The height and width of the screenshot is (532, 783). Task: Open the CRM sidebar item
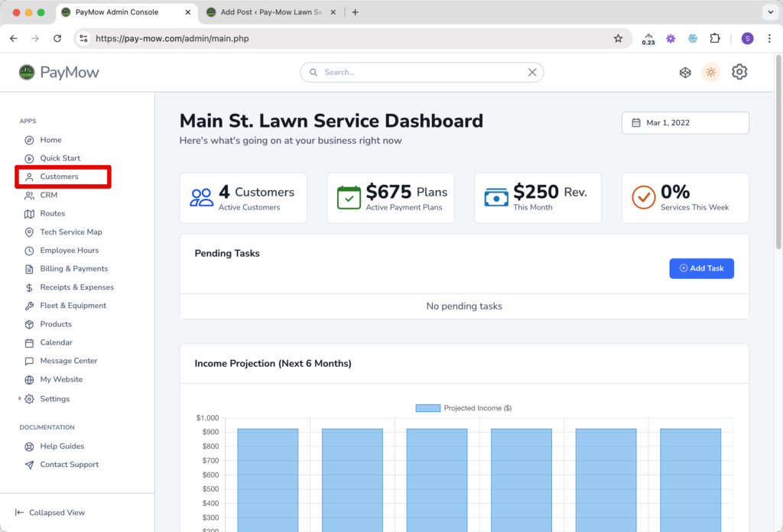48,195
